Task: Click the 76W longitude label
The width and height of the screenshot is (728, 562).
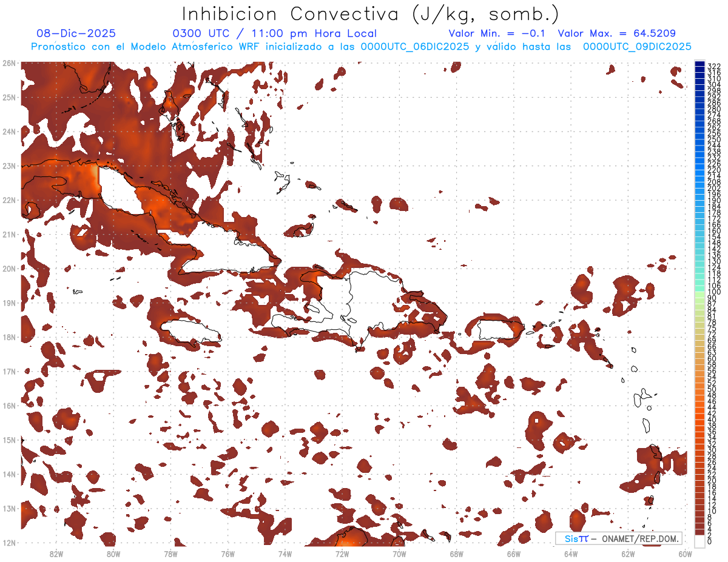Action: point(227,554)
